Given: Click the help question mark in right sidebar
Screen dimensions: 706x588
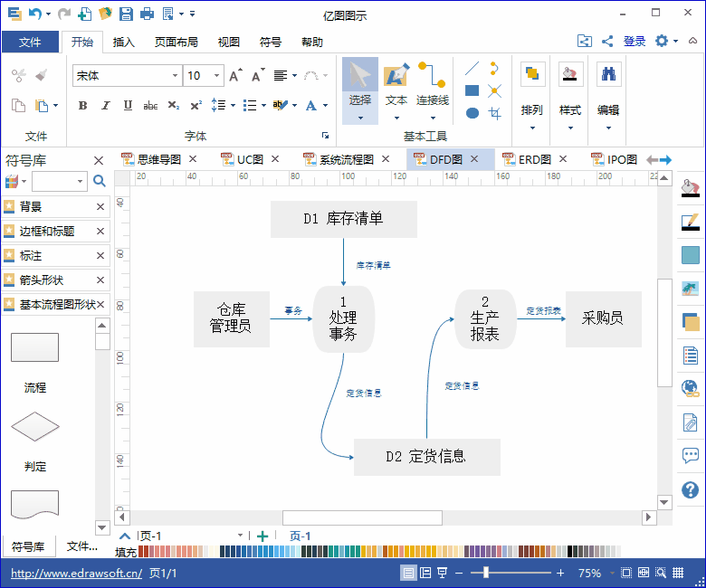Looking at the screenshot, I should (x=691, y=489).
